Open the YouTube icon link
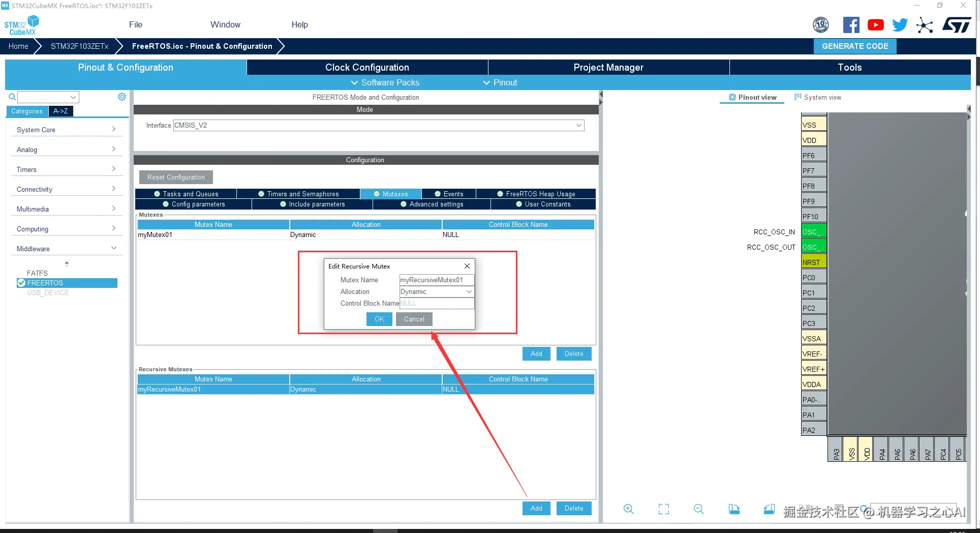Screen dimensions: 980x533 876,25
